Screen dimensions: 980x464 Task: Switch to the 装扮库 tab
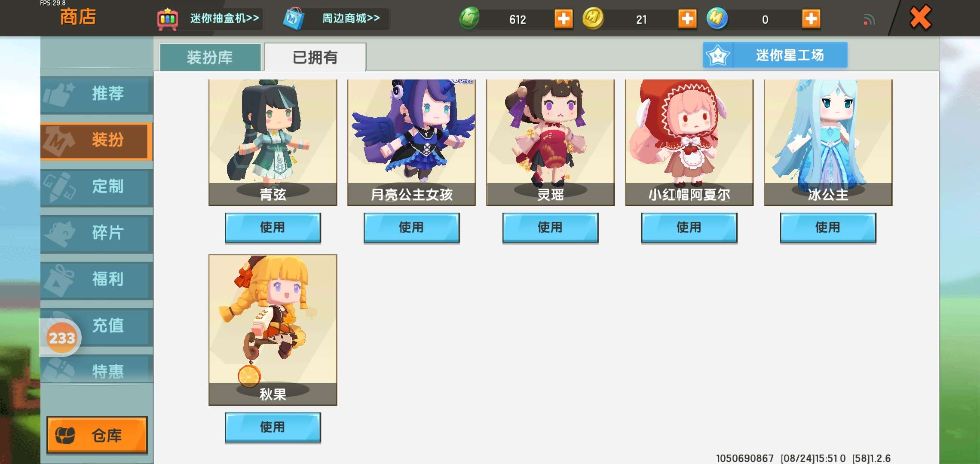[x=210, y=57]
